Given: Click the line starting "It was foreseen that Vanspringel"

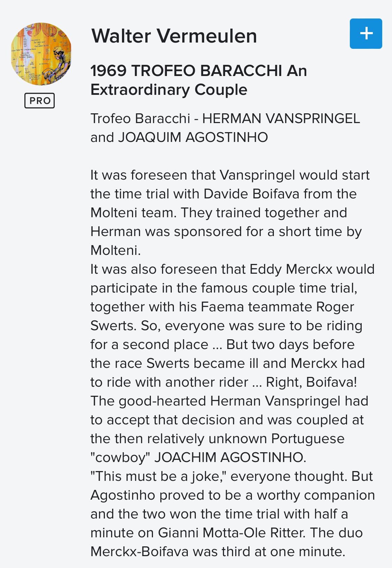Looking at the screenshot, I should point(230,175).
